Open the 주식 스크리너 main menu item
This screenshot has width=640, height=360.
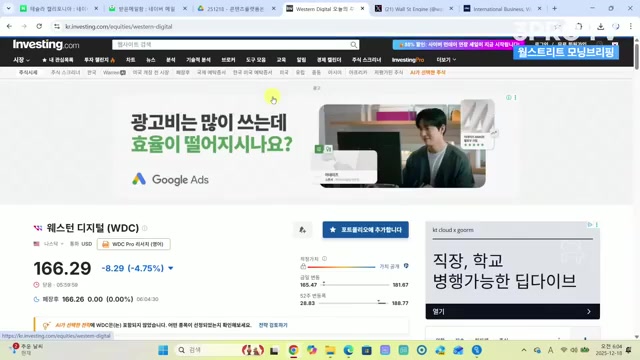pyautogui.click(x=367, y=60)
